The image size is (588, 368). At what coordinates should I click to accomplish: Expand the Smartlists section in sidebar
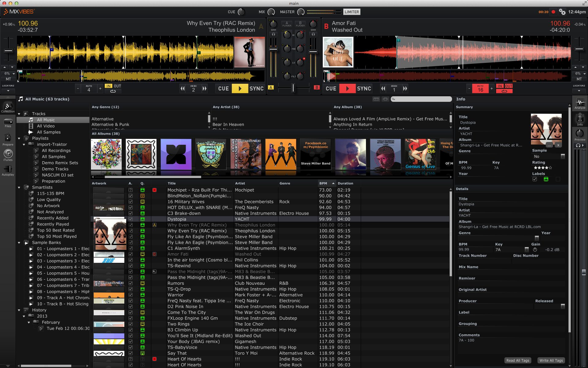coord(20,187)
